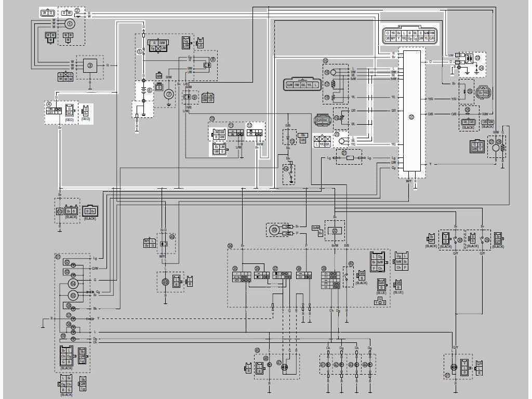Select handlebar switch table numbered 35
This screenshot has height=399, width=532.
pyautogui.click(x=242, y=277)
